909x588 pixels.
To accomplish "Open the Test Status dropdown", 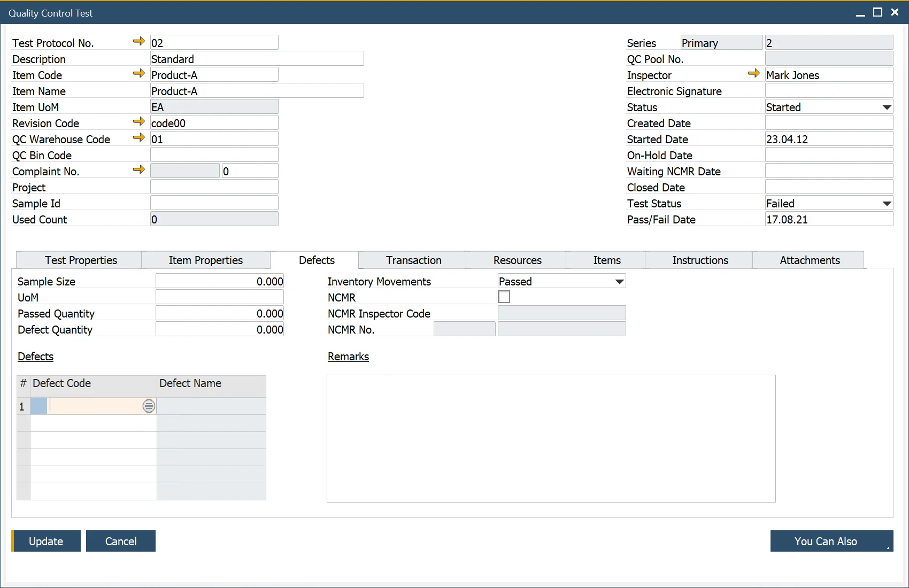I will (x=887, y=204).
